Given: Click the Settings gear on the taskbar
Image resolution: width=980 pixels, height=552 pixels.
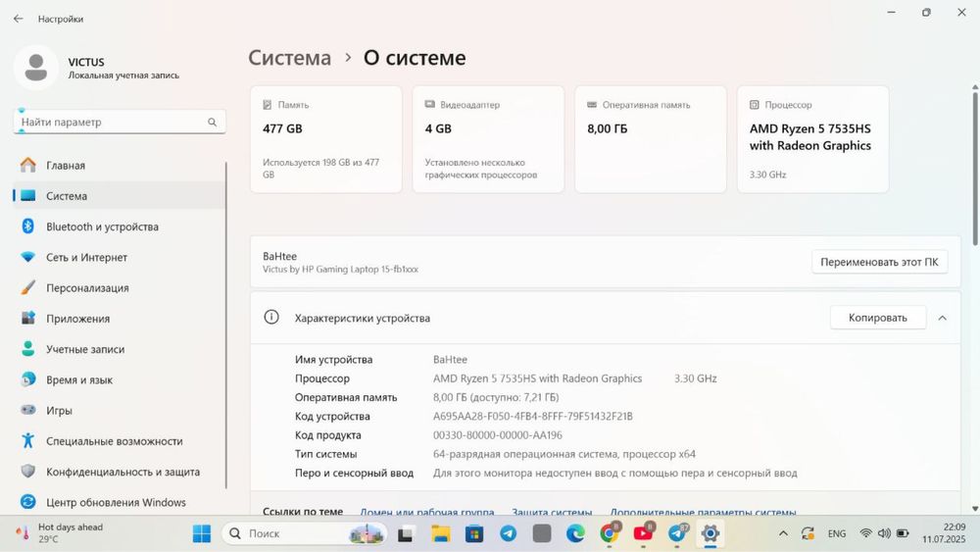Looking at the screenshot, I should 710,534.
